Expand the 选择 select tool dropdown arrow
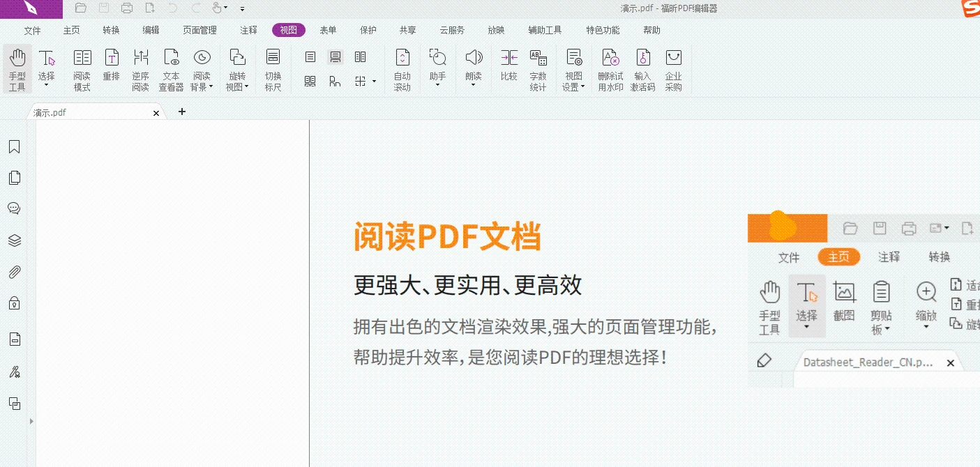The width and height of the screenshot is (980, 467). (47, 85)
